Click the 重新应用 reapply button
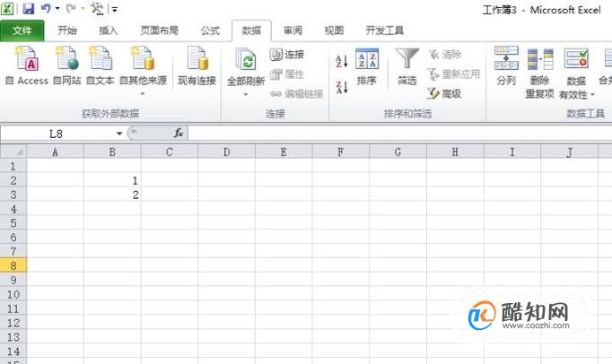 pos(453,74)
